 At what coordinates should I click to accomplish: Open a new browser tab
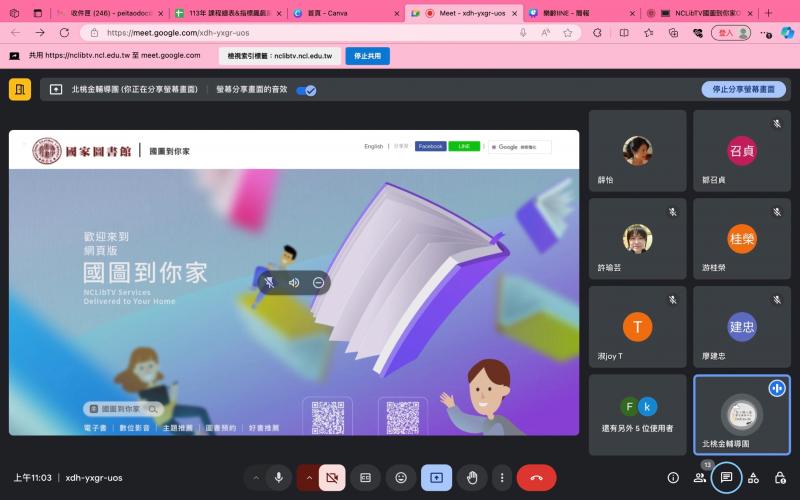(x=769, y=13)
